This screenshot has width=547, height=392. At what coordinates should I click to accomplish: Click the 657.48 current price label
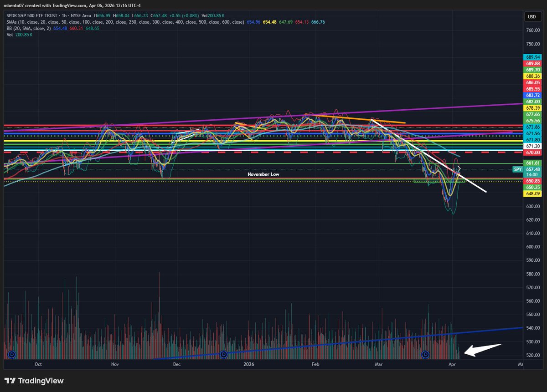[533, 169]
